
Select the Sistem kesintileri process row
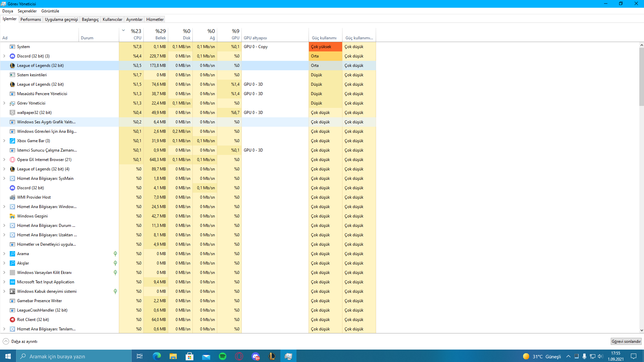coord(188,75)
